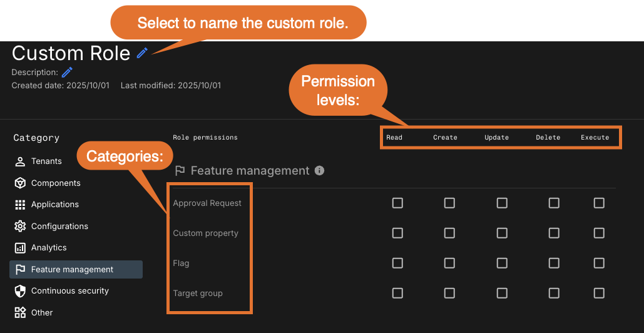Screen dimensions: 644x333
Task: Open the Feature management category
Action: pyautogui.click(x=72, y=270)
